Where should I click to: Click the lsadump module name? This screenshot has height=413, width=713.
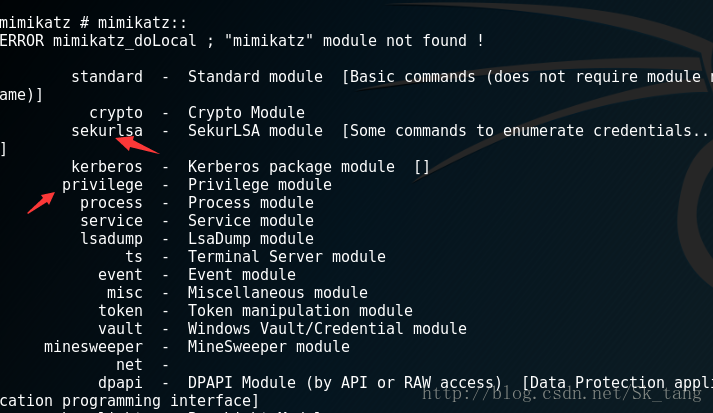(x=111, y=239)
